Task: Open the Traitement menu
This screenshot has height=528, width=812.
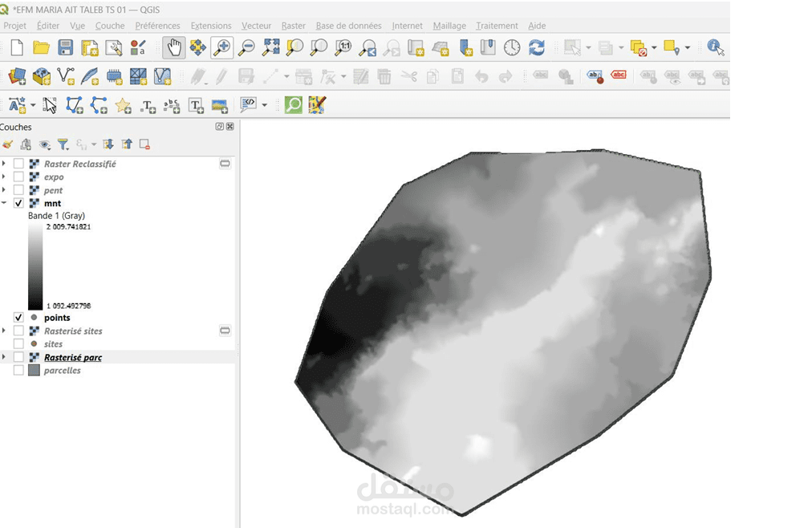Action: pos(497,26)
